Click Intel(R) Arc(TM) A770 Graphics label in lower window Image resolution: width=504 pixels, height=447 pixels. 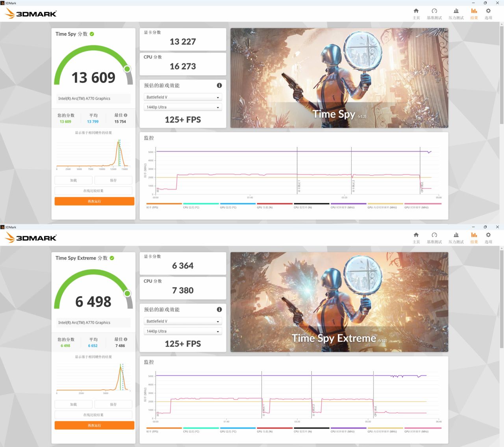(84, 323)
